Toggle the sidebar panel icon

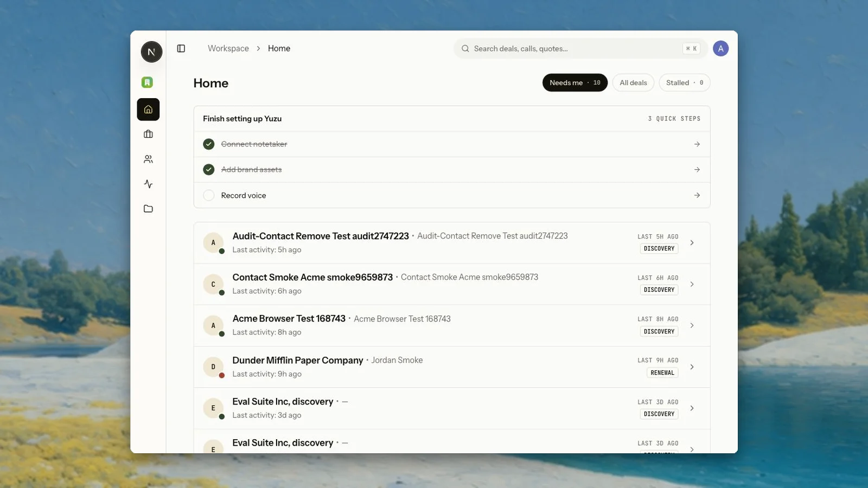click(181, 48)
